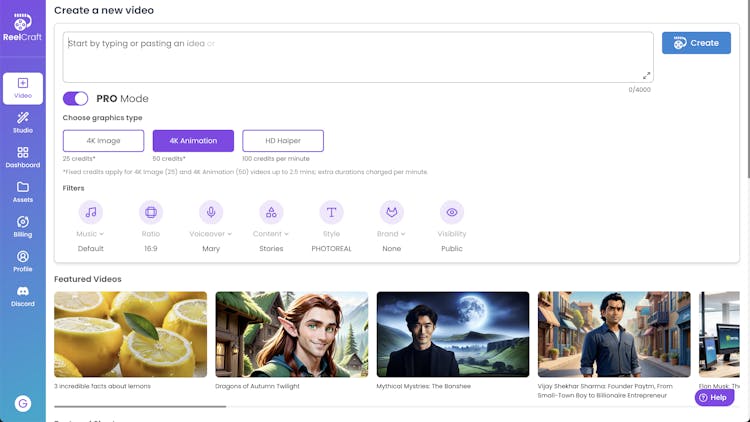
Task: Open the Music dropdown
Action: click(90, 234)
